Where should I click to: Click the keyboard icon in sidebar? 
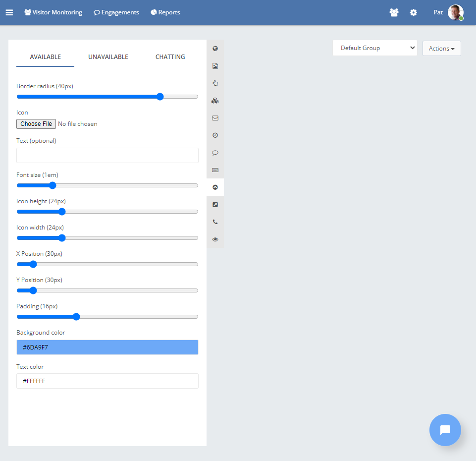[x=215, y=170]
